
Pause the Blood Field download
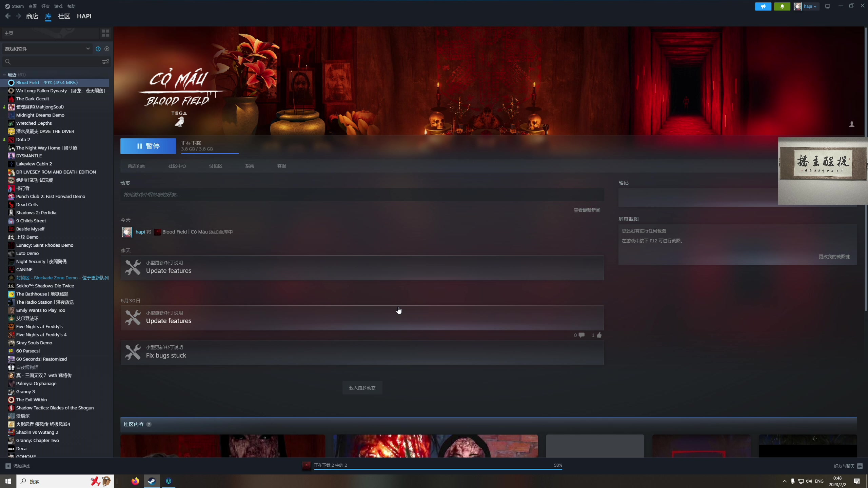[x=148, y=146]
